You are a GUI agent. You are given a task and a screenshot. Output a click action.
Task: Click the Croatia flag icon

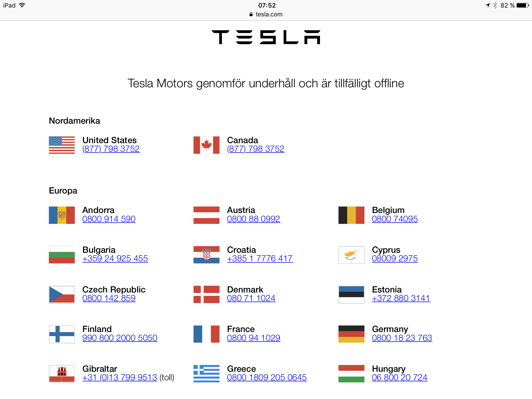pos(207,255)
